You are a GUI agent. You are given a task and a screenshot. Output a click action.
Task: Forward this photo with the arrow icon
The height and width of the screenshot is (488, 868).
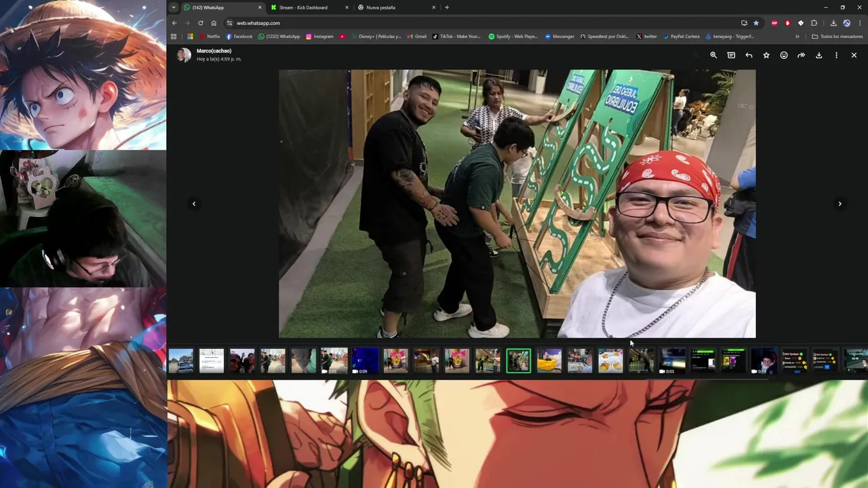801,55
